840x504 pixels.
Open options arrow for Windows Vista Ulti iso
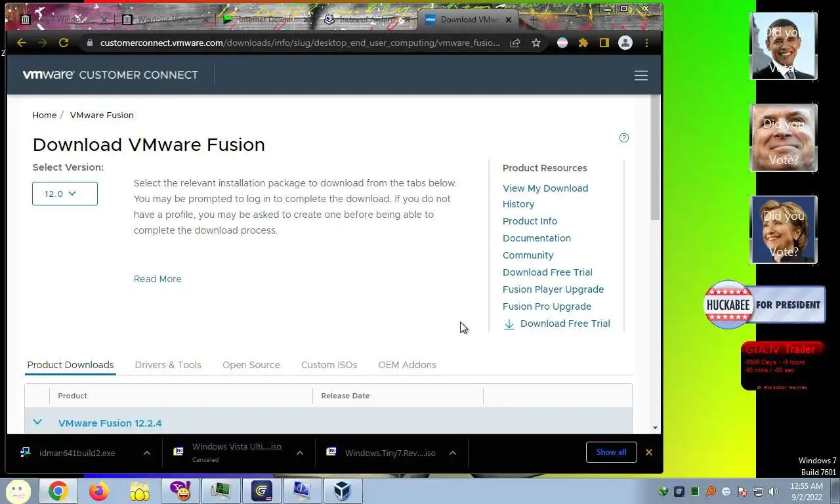[299, 453]
